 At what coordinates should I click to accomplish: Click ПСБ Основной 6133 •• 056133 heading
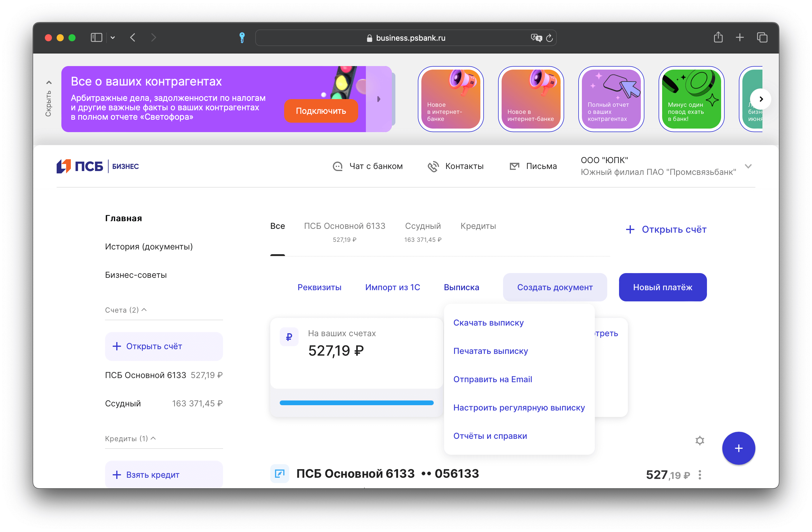coord(388,473)
